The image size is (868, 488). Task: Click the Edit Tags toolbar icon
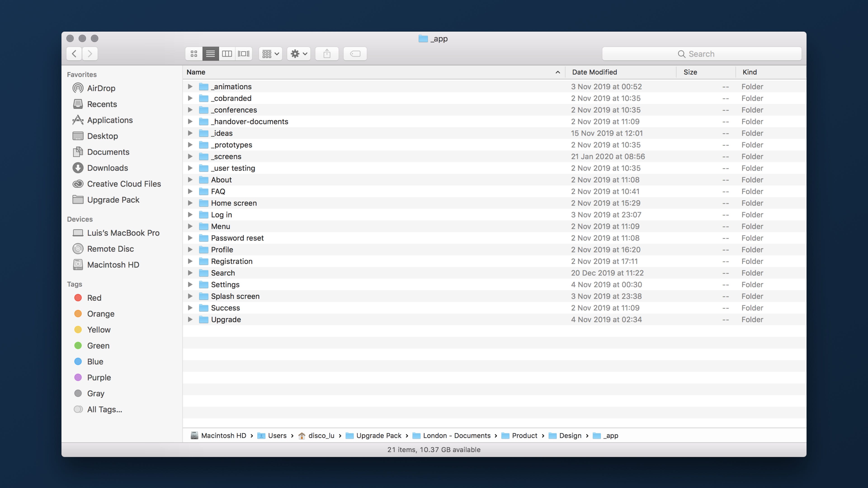[x=355, y=54]
